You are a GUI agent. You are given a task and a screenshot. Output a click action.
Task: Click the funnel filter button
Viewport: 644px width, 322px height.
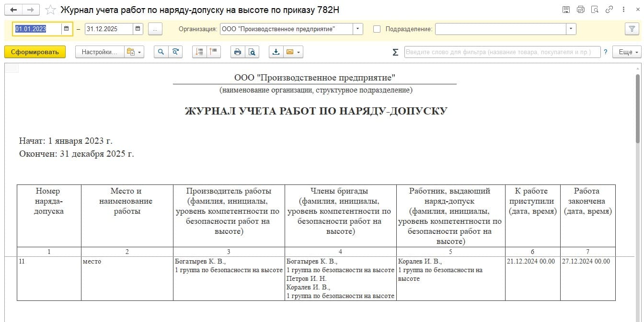[x=632, y=29]
